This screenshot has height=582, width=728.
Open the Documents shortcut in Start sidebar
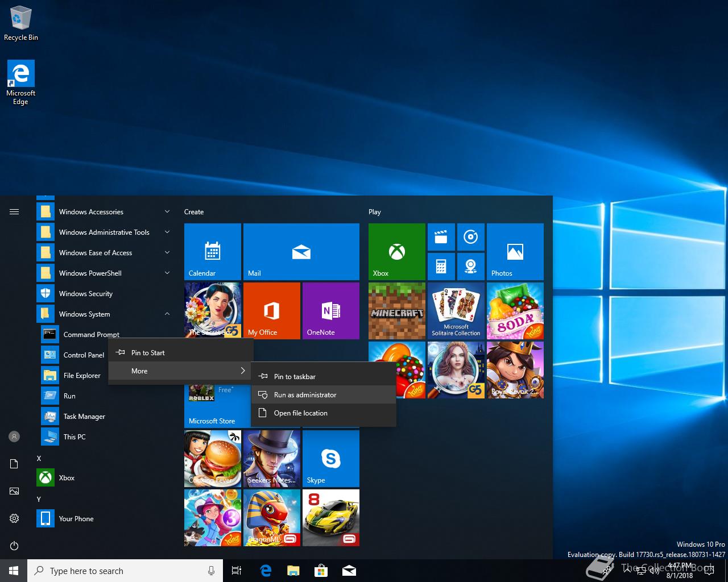14,464
